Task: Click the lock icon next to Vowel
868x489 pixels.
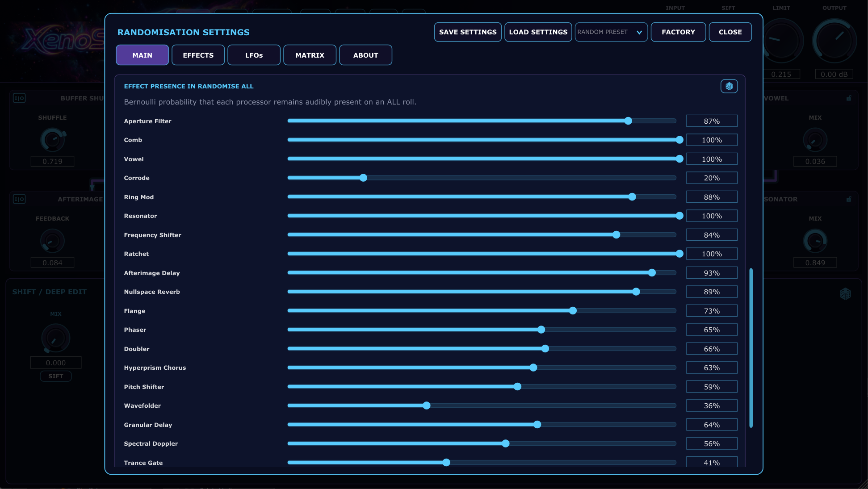Action: coord(848,98)
